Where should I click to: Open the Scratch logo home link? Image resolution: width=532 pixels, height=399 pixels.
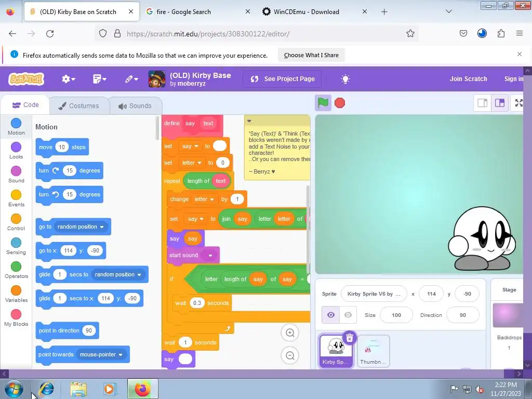(26, 79)
